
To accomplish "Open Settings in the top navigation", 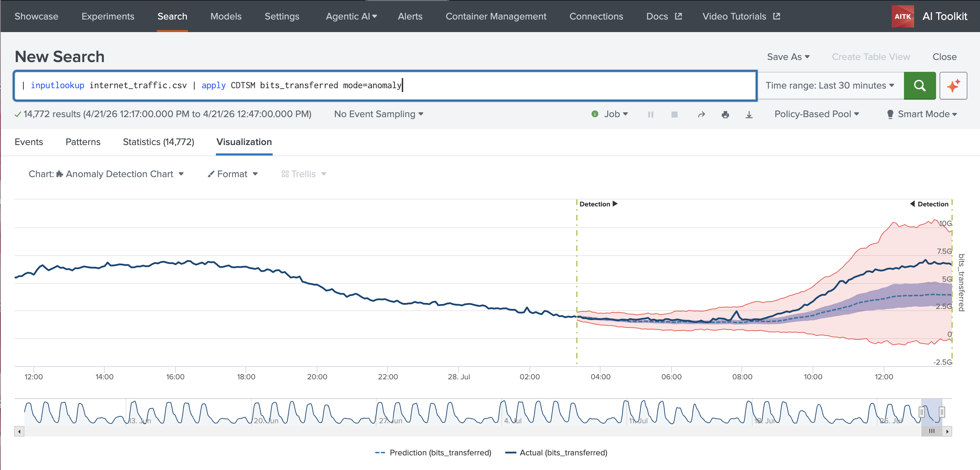I will [x=282, y=16].
